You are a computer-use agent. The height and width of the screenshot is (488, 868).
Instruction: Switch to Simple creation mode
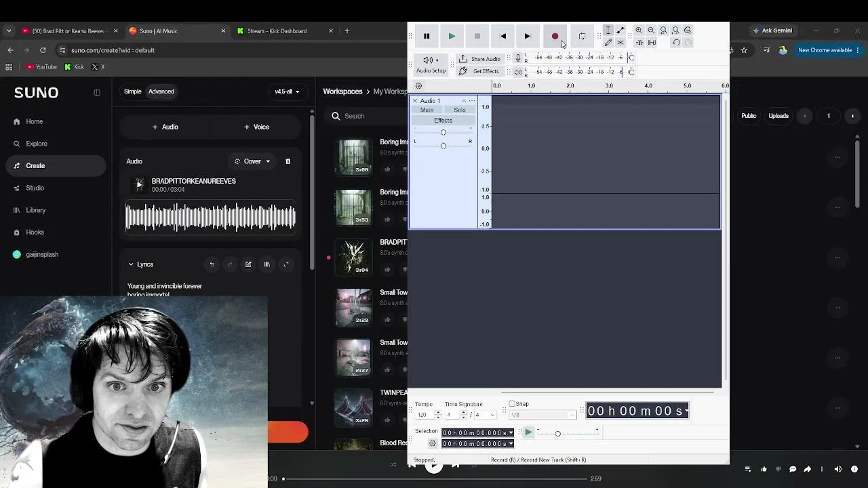pos(133,91)
